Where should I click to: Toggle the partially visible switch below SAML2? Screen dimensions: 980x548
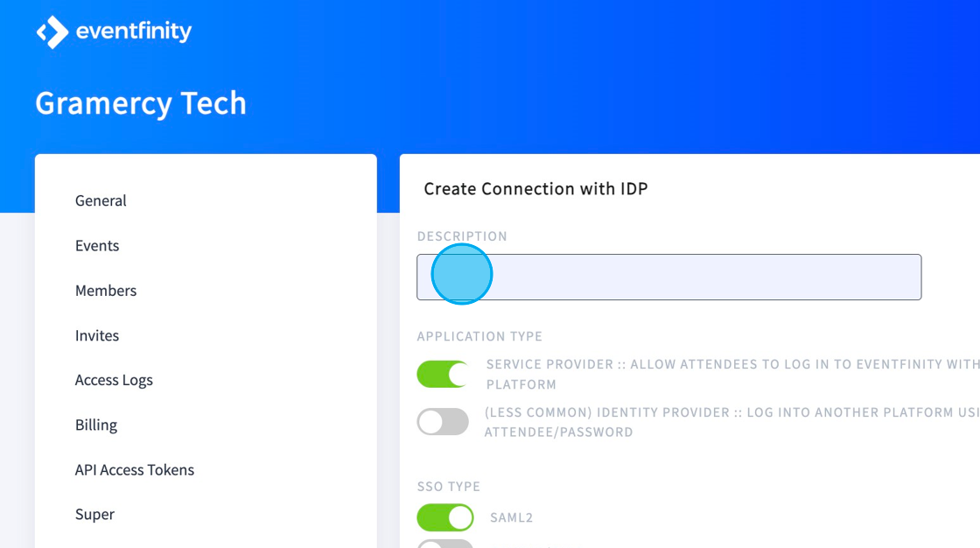tap(445, 544)
